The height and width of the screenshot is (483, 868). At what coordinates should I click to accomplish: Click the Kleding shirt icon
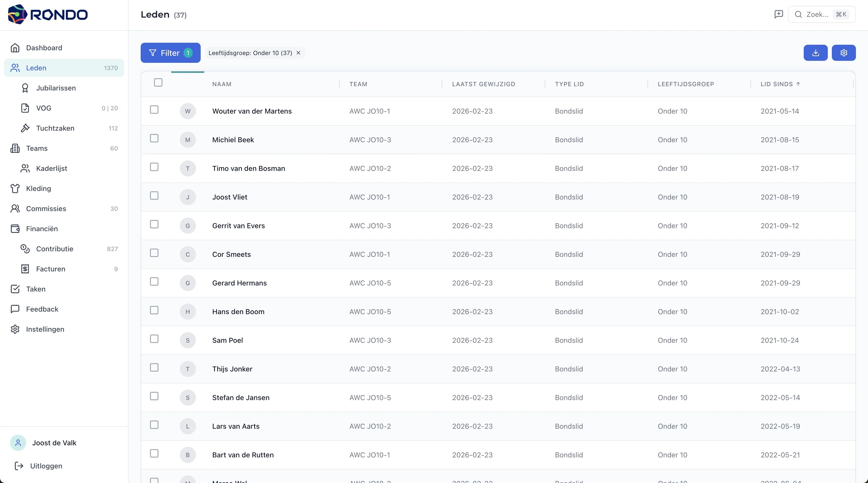[x=15, y=188]
